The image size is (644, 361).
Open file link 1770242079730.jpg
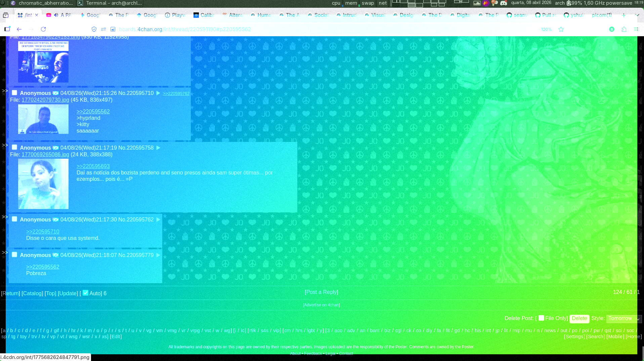click(x=45, y=100)
